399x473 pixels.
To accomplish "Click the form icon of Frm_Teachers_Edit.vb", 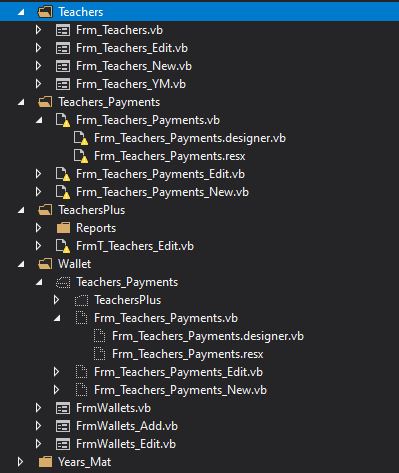I will 63,48.
